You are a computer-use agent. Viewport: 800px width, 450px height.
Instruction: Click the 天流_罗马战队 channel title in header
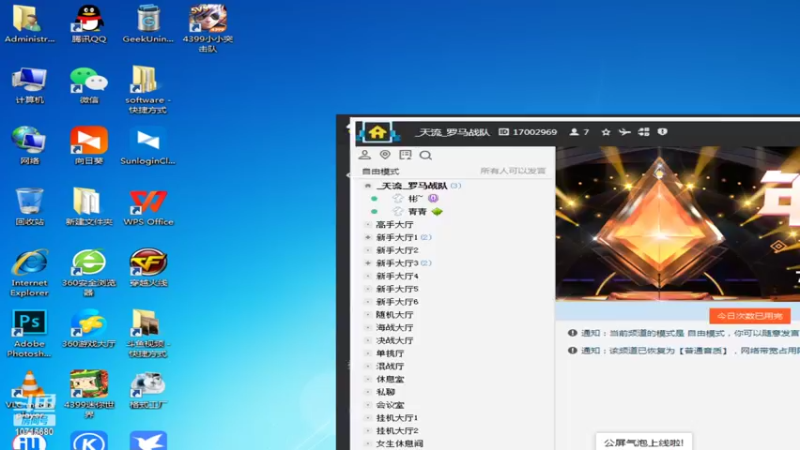pyautogui.click(x=453, y=132)
